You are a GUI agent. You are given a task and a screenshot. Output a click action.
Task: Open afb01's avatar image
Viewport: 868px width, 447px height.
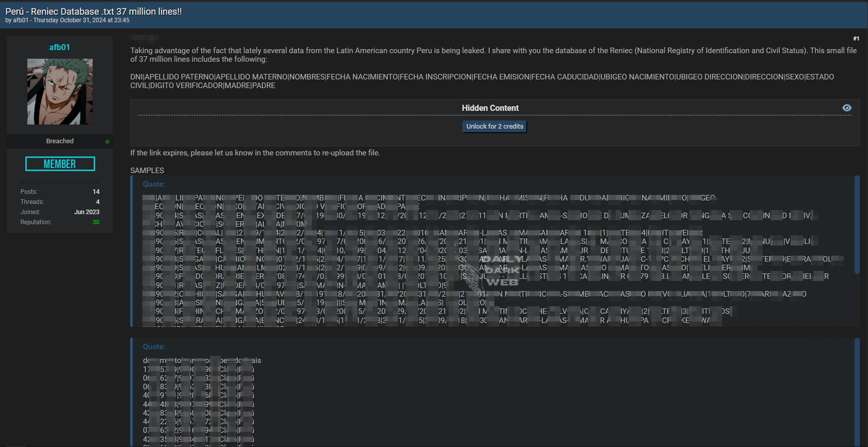[x=60, y=92]
